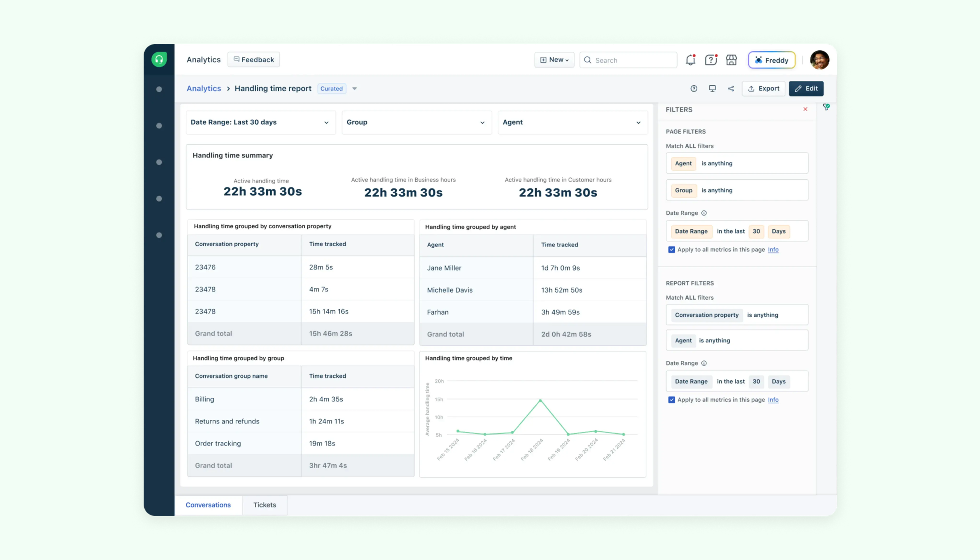Screen dimensions: 980x560
Task: Open the help question mark icon in header
Action: coord(711,60)
